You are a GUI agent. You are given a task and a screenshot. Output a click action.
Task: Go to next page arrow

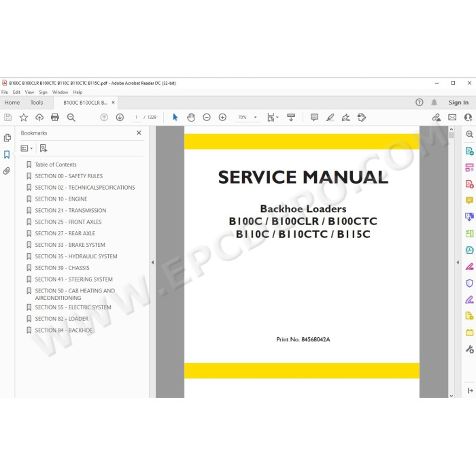[120, 117]
